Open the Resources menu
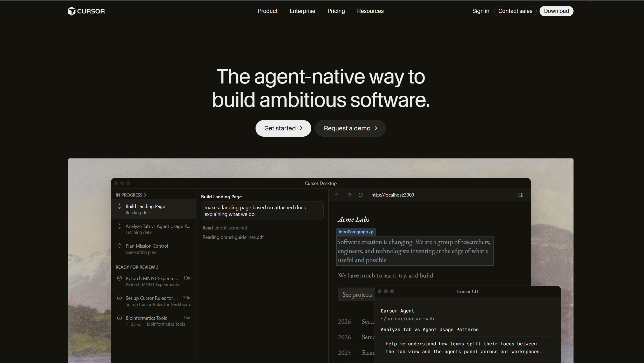 (x=370, y=11)
